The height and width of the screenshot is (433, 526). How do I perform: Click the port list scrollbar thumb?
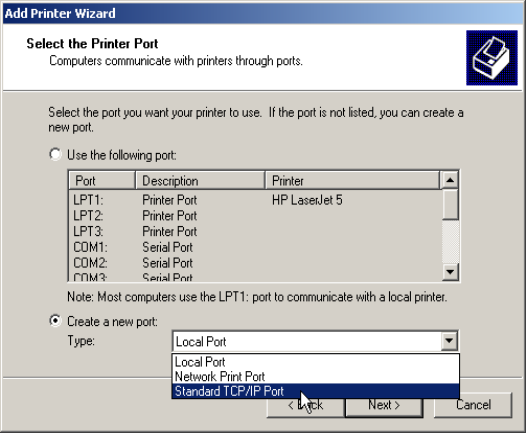point(450,205)
